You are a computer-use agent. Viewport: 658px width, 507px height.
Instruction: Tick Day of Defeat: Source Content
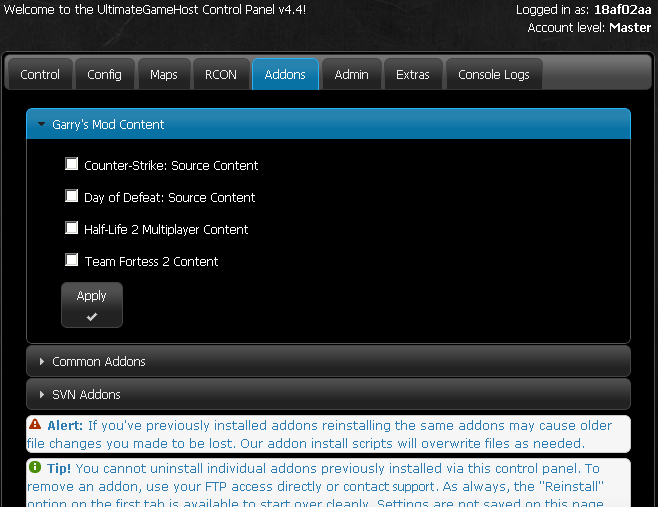click(72, 196)
